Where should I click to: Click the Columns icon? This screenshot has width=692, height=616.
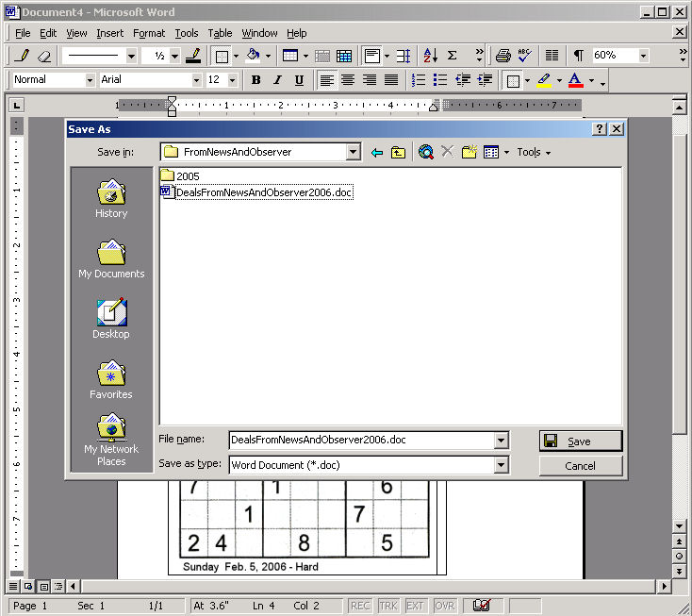552,56
